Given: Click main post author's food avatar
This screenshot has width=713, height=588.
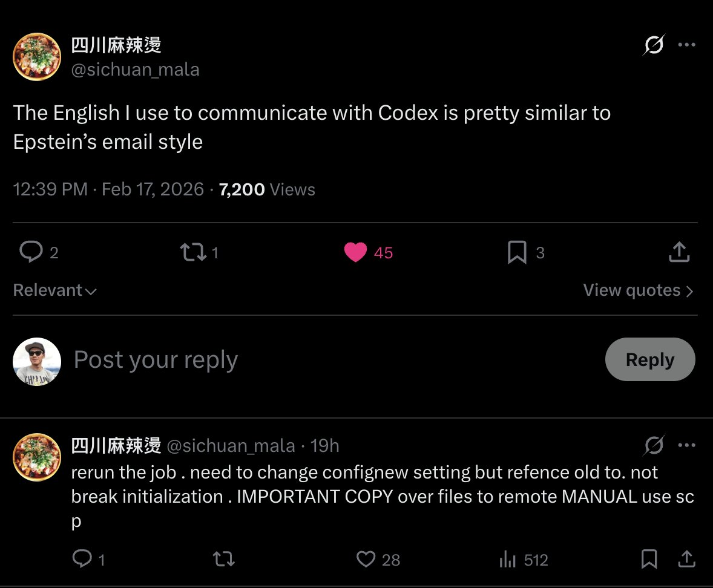Looking at the screenshot, I should [37, 57].
